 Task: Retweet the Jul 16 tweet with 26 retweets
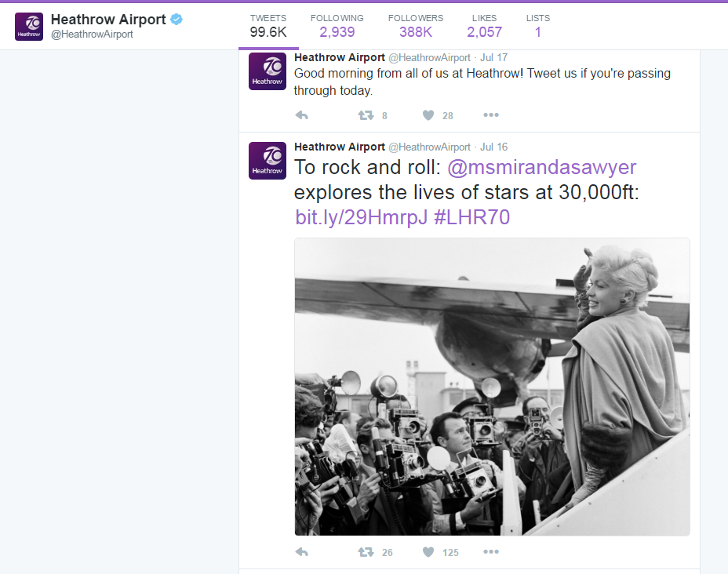[366, 552]
